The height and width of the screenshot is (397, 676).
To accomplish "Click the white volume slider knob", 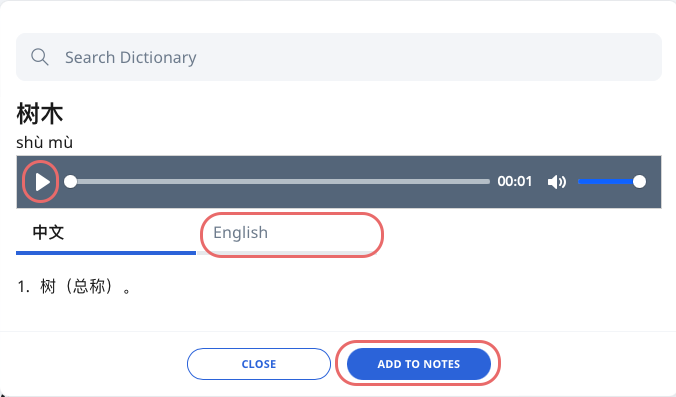I will click(639, 181).
